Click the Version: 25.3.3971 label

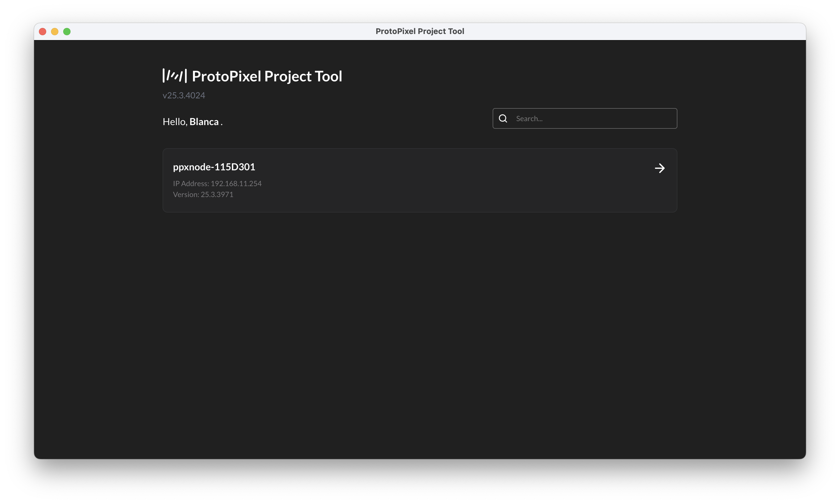click(203, 194)
